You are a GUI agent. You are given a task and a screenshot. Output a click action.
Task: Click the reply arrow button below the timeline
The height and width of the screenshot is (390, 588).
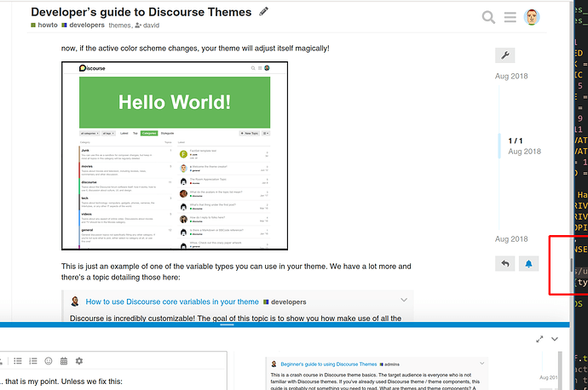click(x=504, y=264)
